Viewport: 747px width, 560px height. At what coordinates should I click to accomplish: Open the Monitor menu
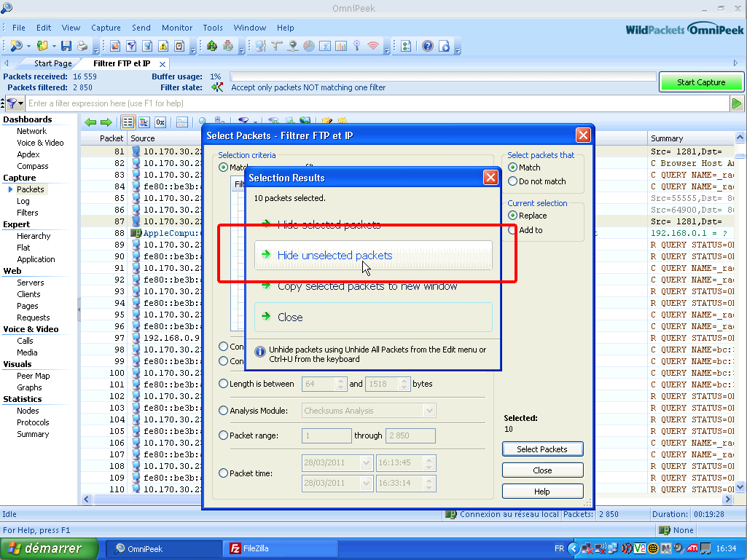point(177,28)
